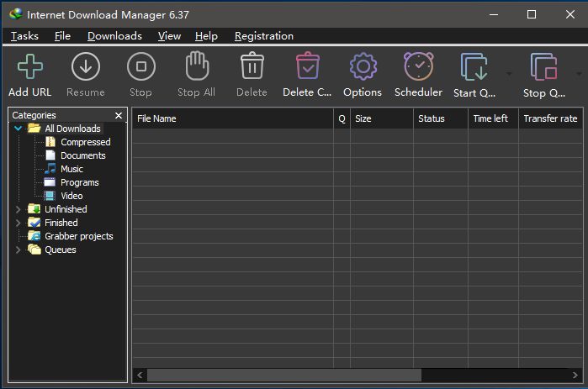
Task: Open the View menu
Action: pyautogui.click(x=169, y=36)
